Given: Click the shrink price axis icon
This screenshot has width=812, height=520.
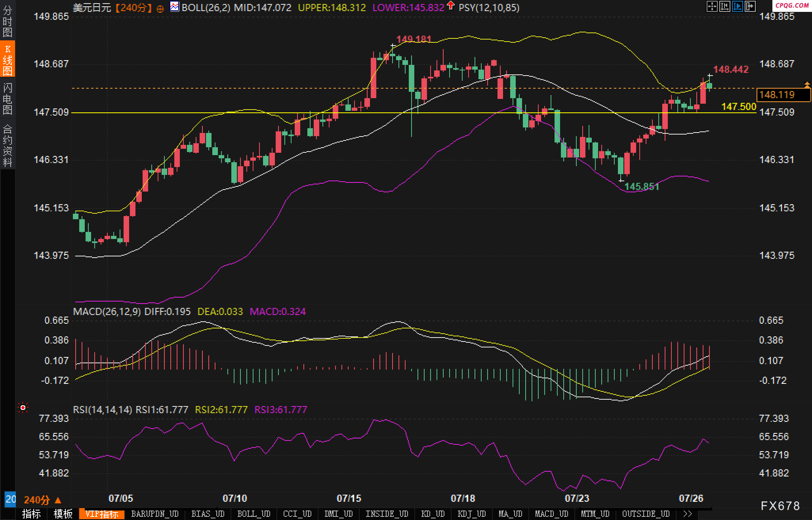Looking at the screenshot, I should click(x=724, y=6).
